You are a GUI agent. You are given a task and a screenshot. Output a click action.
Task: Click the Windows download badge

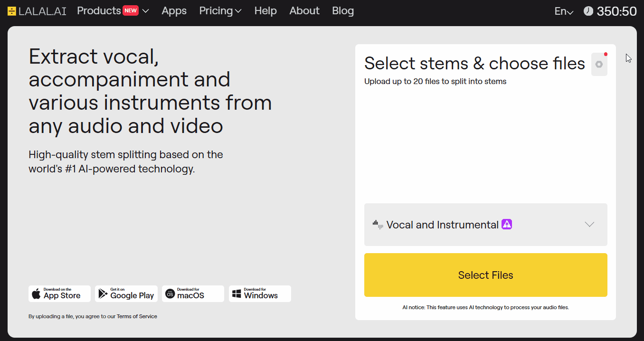click(260, 294)
